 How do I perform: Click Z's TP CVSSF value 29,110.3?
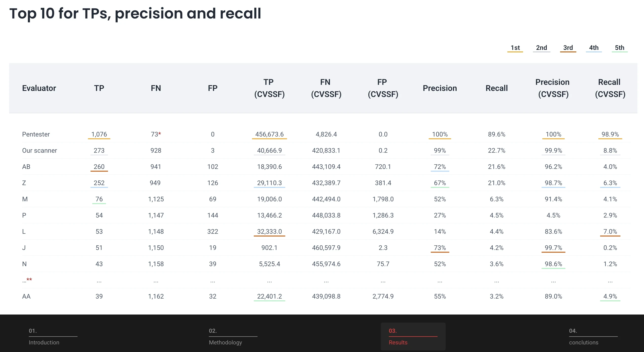click(269, 183)
